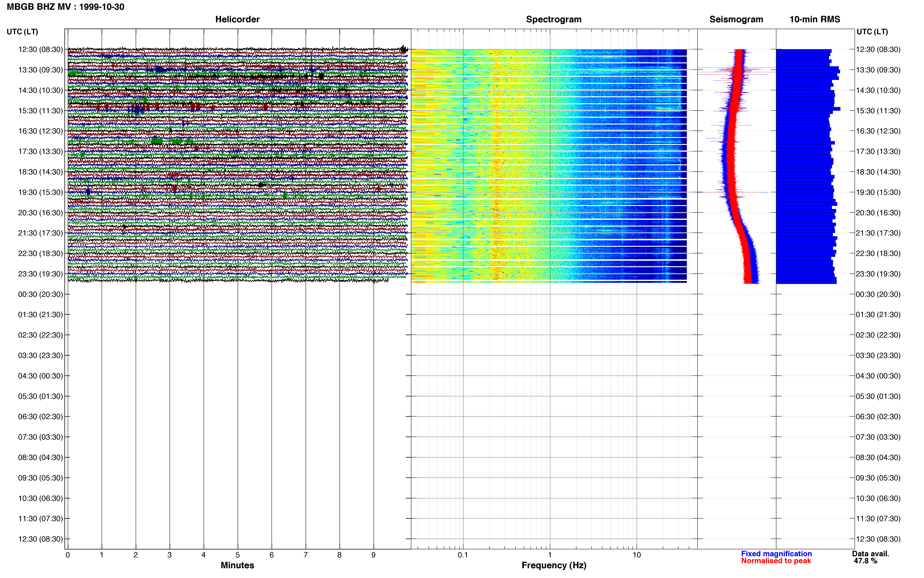Click the 17:30 (13:30) label on the helicorder axis
Viewport: 924px width, 578px height.
(x=41, y=151)
